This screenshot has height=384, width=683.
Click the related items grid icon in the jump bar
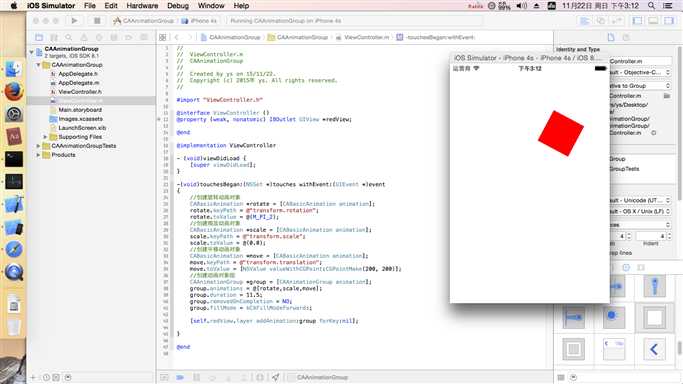click(162, 37)
